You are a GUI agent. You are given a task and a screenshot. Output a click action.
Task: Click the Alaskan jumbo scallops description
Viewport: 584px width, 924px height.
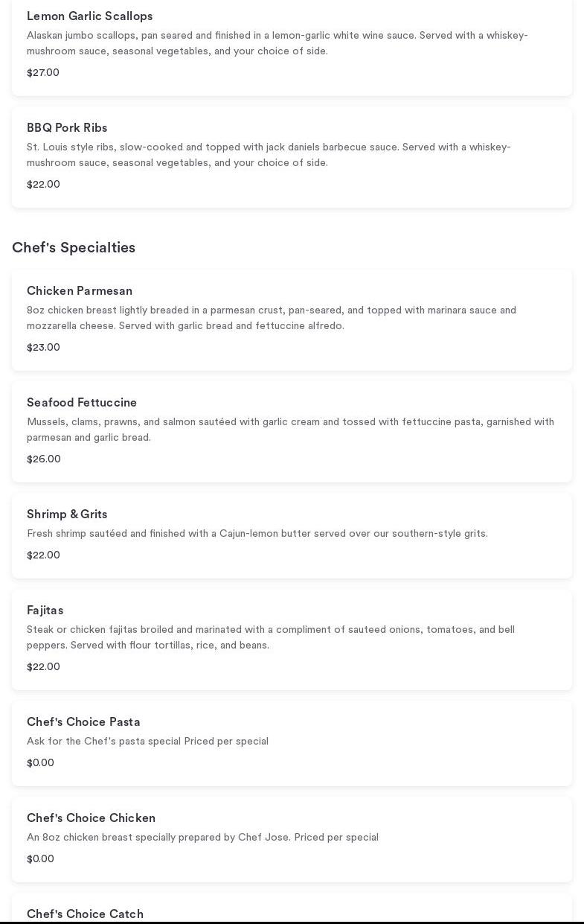click(277, 43)
